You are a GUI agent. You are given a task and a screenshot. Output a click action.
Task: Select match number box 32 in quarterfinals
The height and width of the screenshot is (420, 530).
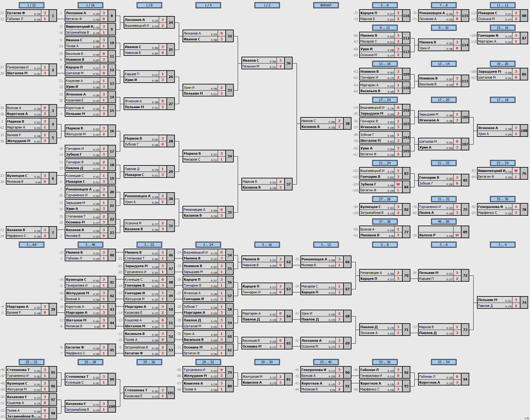(x=230, y=36)
